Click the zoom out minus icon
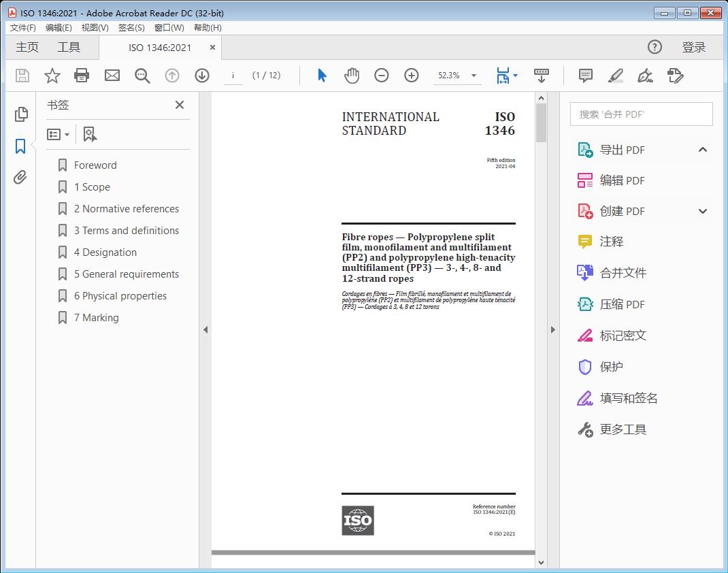The image size is (728, 573). (382, 76)
